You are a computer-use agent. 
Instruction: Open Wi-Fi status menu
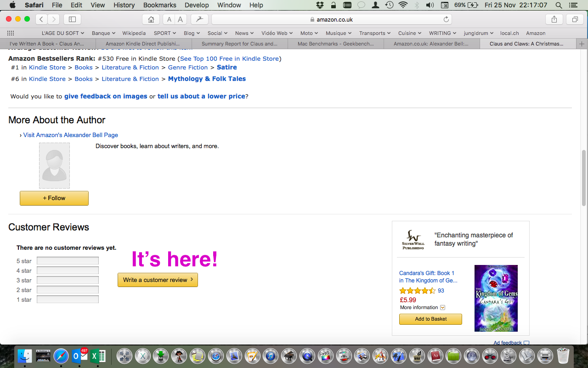pos(403,5)
